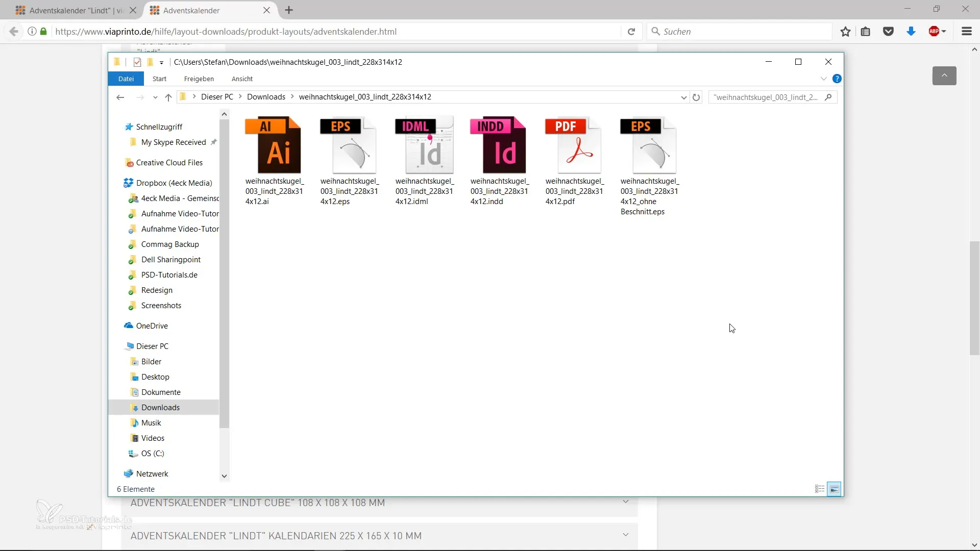Click the Explorer search magnifier icon

click(x=828, y=97)
